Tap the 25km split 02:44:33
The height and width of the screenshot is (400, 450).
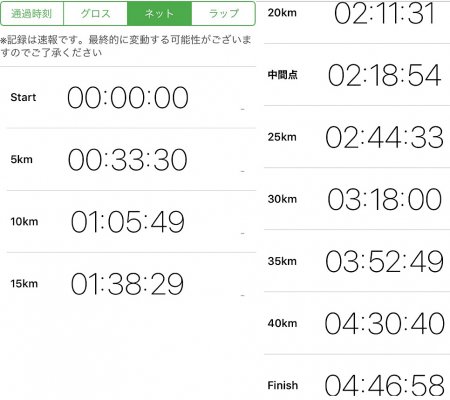click(385, 137)
